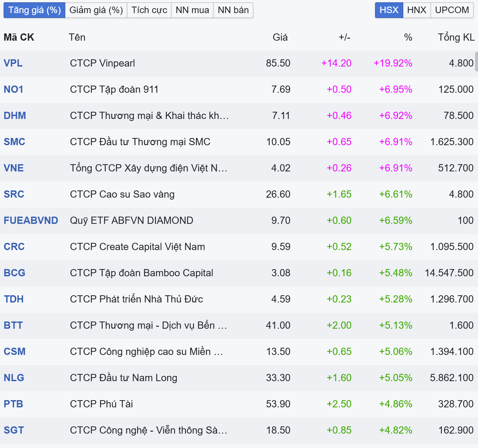Switch to the Giảm giá (%) tab
This screenshot has height=448, width=478.
point(96,10)
